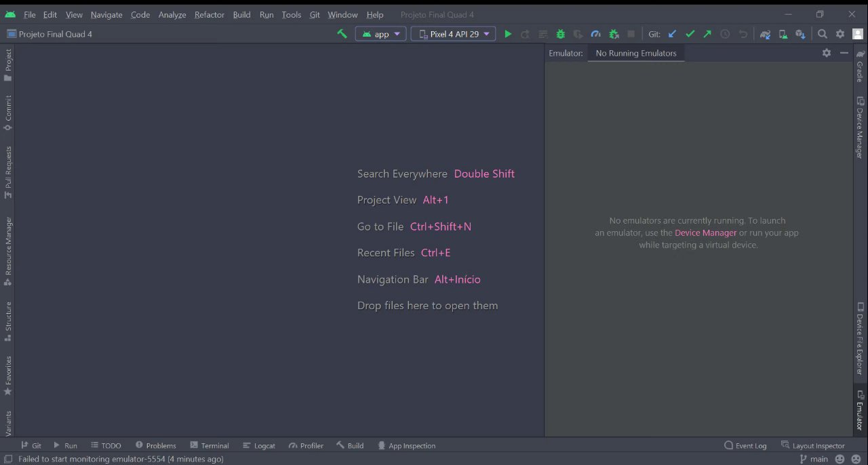Open the main git branch selector
Viewport: 868px width, 465px height.
click(x=814, y=459)
